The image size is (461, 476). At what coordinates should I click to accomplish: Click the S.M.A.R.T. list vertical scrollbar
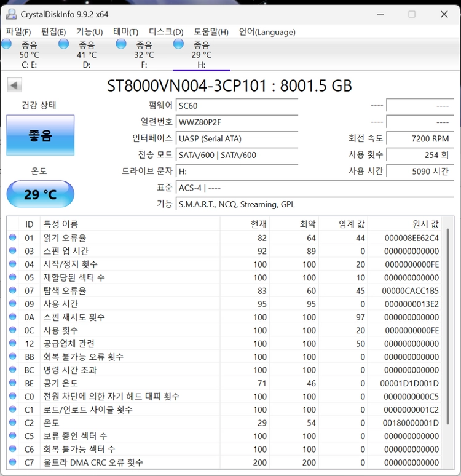[x=447, y=327]
